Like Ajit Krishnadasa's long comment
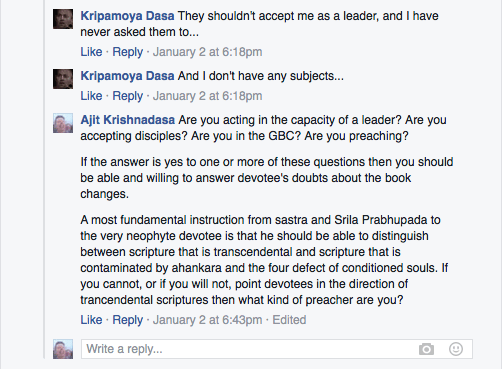This screenshot has height=369, width=502. 91,320
